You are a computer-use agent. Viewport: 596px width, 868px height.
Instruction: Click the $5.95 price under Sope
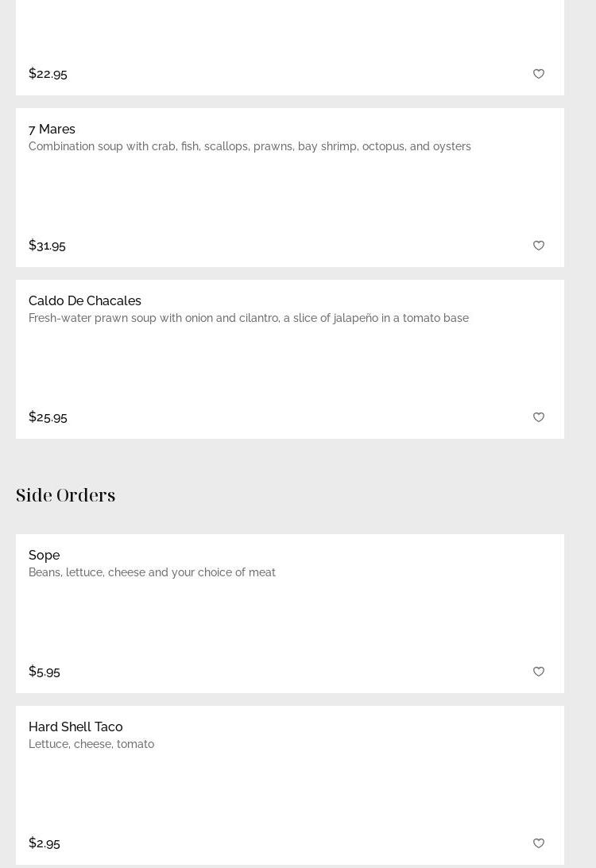(x=45, y=671)
